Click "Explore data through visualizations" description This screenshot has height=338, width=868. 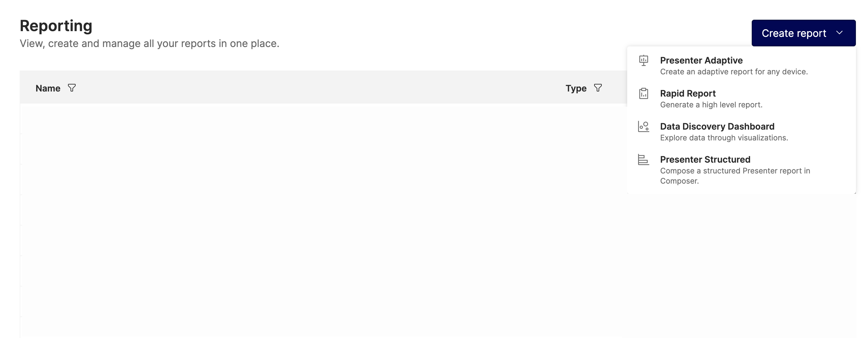(x=724, y=138)
